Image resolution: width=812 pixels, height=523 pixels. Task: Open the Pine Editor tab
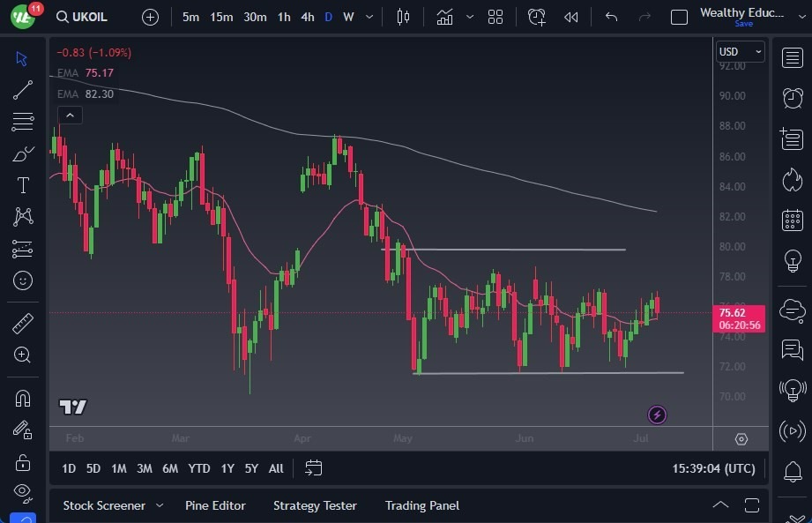[x=215, y=505]
